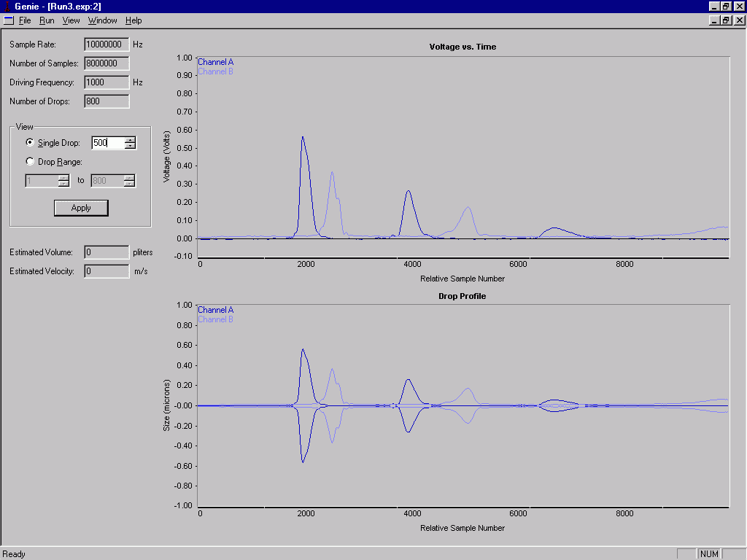
Task: Click the pliters unit label
Action: pyautogui.click(x=143, y=252)
